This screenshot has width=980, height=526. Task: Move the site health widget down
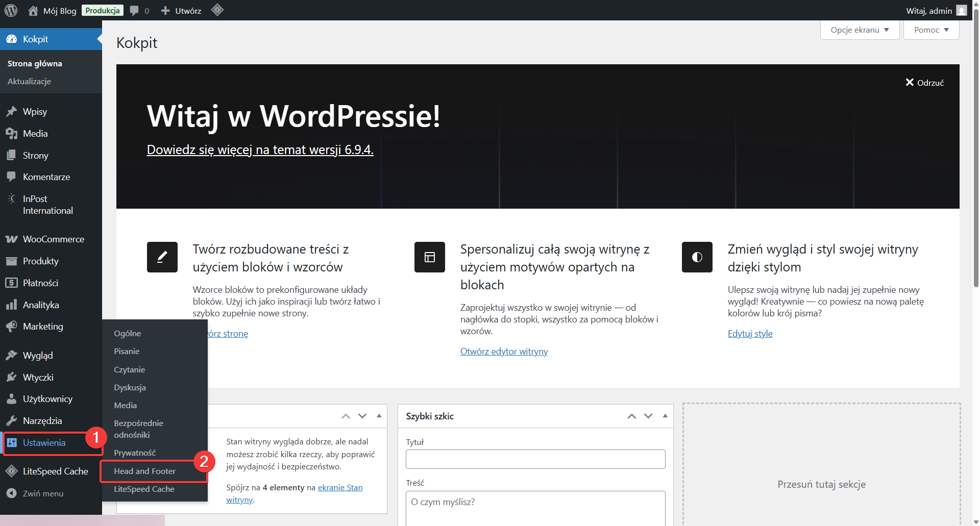click(x=362, y=416)
